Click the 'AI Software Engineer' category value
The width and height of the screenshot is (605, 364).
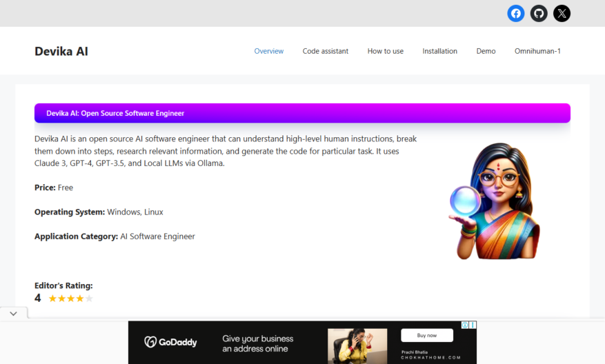click(157, 236)
